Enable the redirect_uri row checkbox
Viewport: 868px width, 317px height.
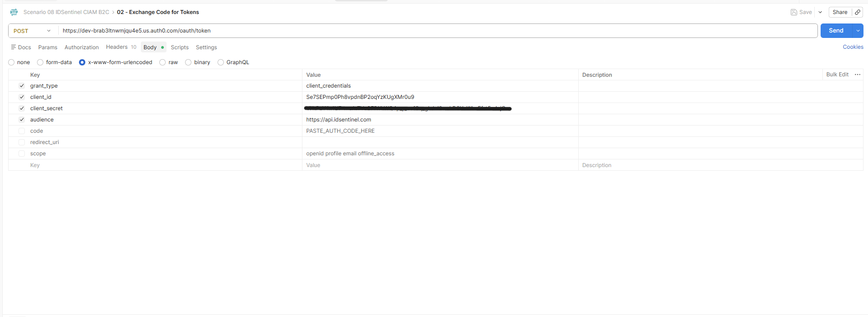[x=22, y=142]
